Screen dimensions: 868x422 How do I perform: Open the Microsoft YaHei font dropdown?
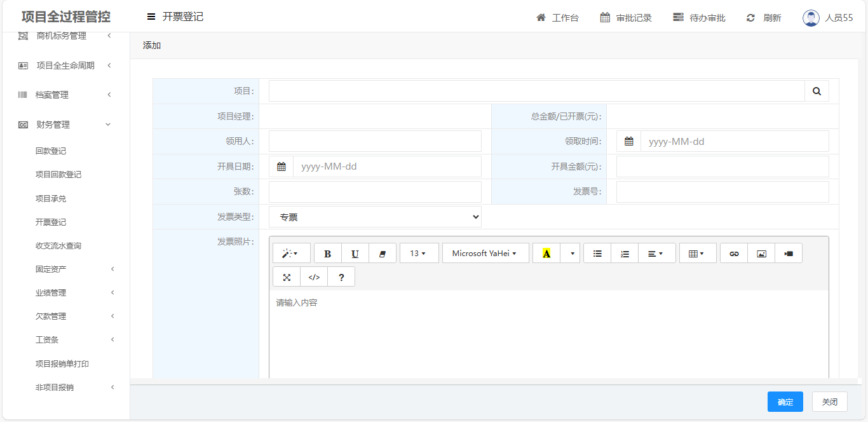485,254
